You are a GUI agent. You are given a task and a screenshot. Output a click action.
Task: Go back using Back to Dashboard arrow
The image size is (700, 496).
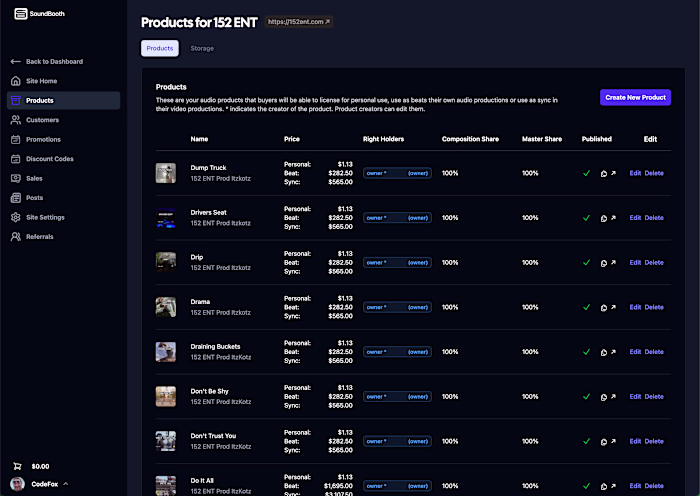pyautogui.click(x=16, y=62)
